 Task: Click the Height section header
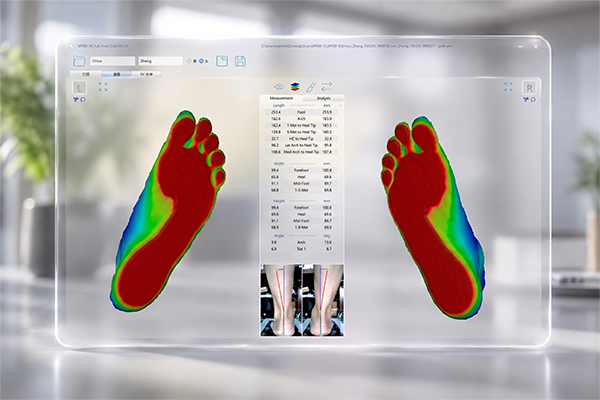coord(279,201)
